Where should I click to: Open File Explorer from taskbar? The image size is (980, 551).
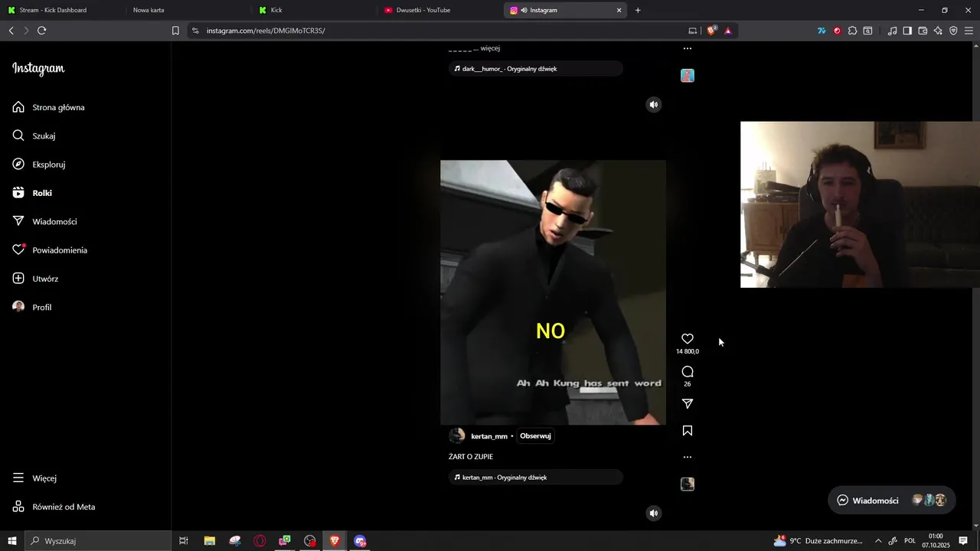[209, 541]
